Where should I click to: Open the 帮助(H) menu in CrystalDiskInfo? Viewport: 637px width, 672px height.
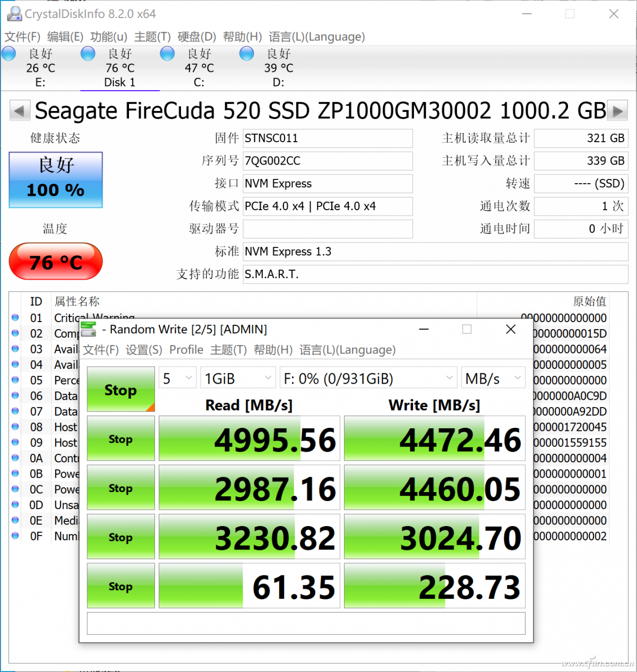pyautogui.click(x=243, y=37)
